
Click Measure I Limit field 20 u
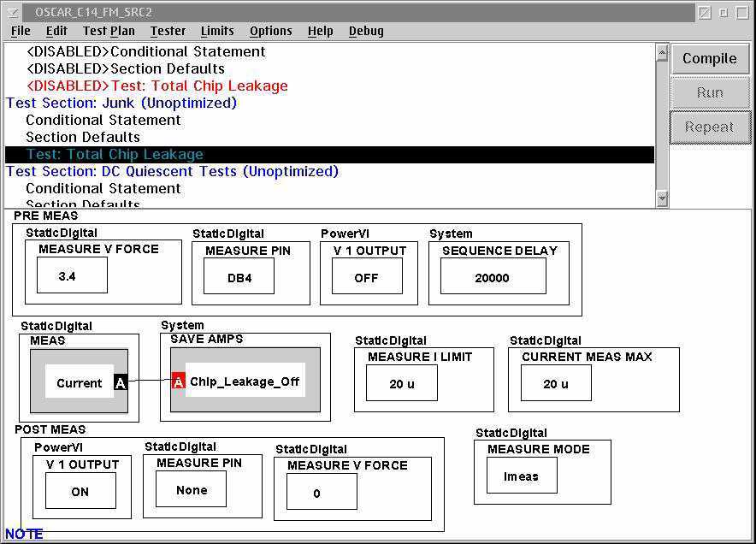[402, 383]
